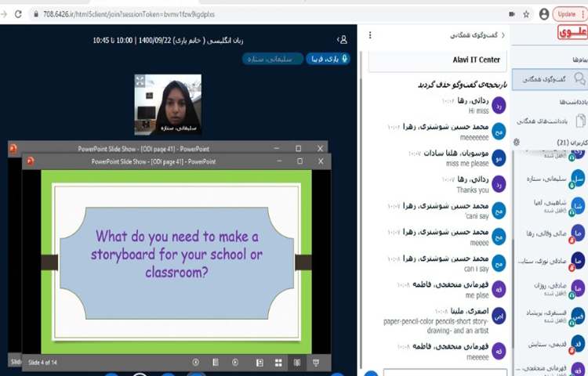Click the browser address bar URL

[125, 14]
